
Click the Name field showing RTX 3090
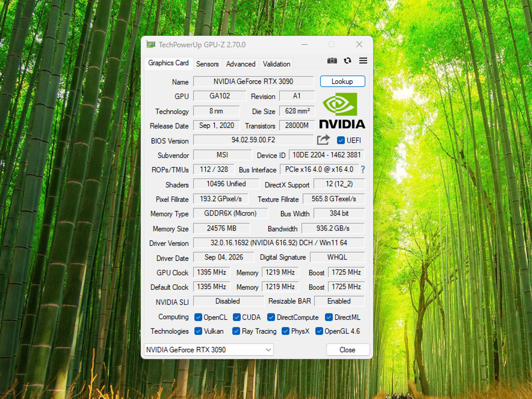tap(253, 81)
